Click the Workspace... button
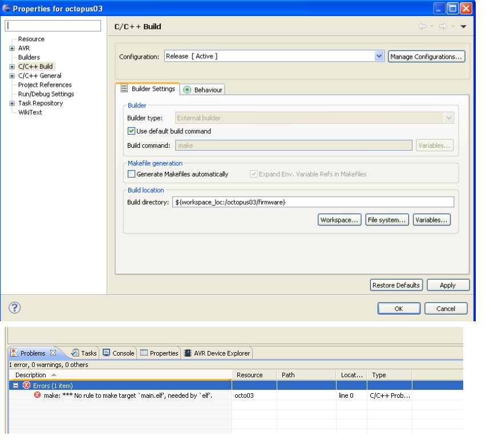Screen dimensions: 494x448 pyautogui.click(x=339, y=220)
